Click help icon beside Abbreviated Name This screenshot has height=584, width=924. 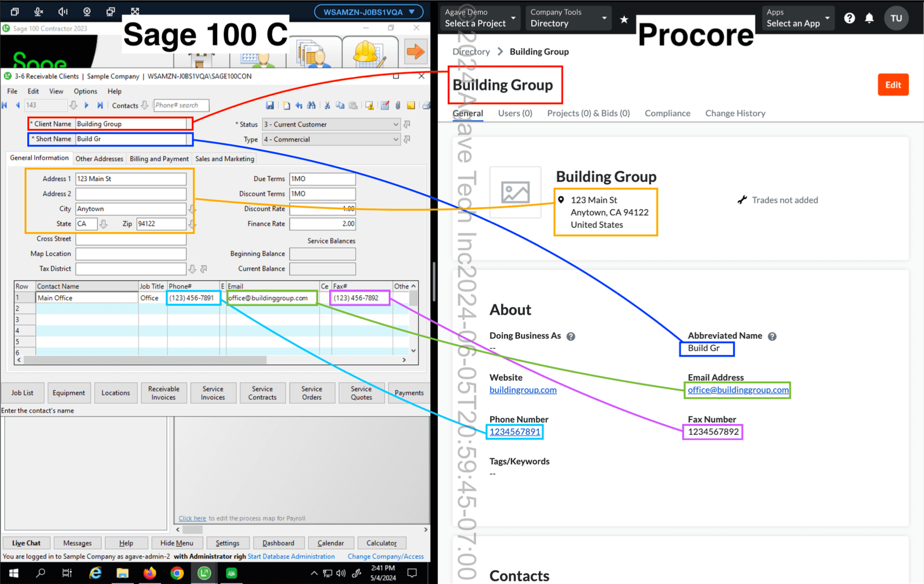point(772,336)
